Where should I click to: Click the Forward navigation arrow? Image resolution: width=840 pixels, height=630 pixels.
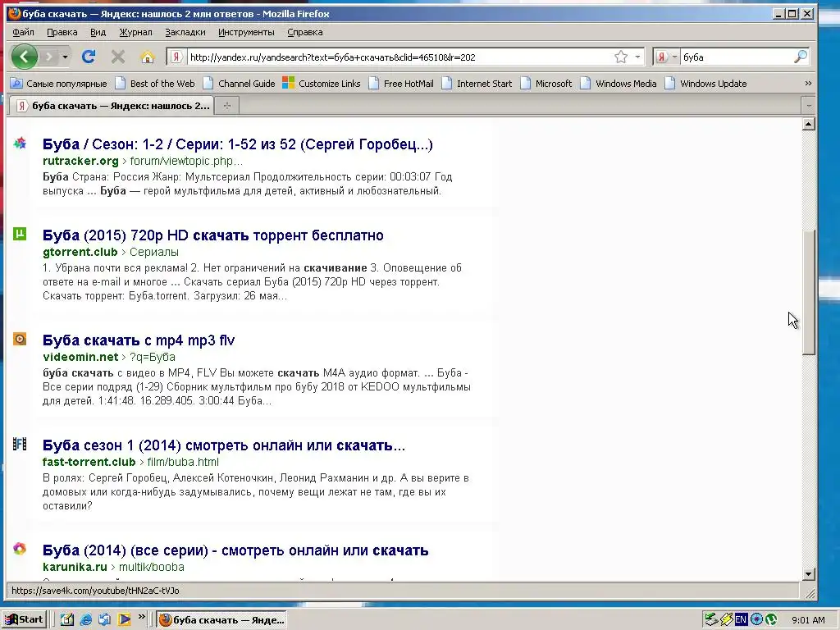click(48, 57)
